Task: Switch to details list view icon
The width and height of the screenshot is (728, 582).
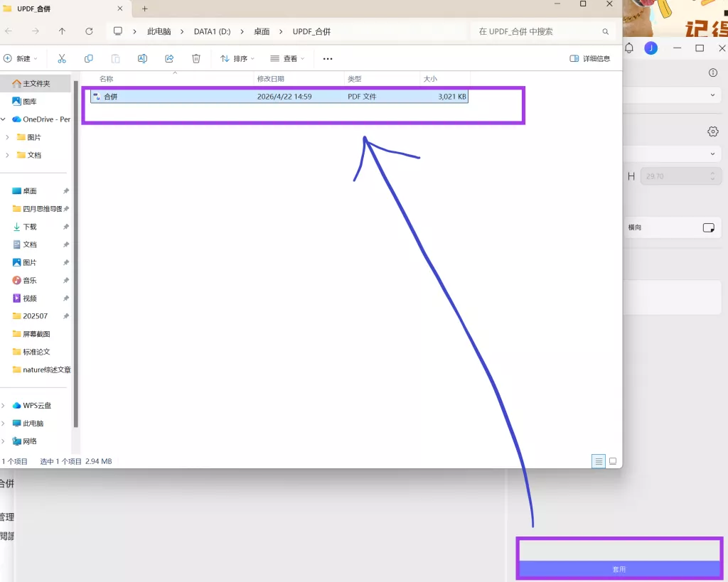Action: point(599,461)
